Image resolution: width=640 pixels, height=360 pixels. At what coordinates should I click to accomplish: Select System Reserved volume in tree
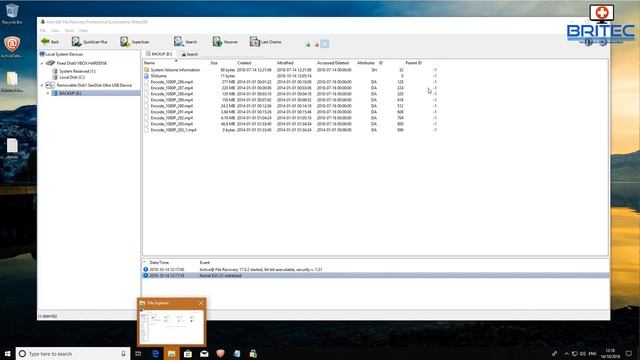77,71
